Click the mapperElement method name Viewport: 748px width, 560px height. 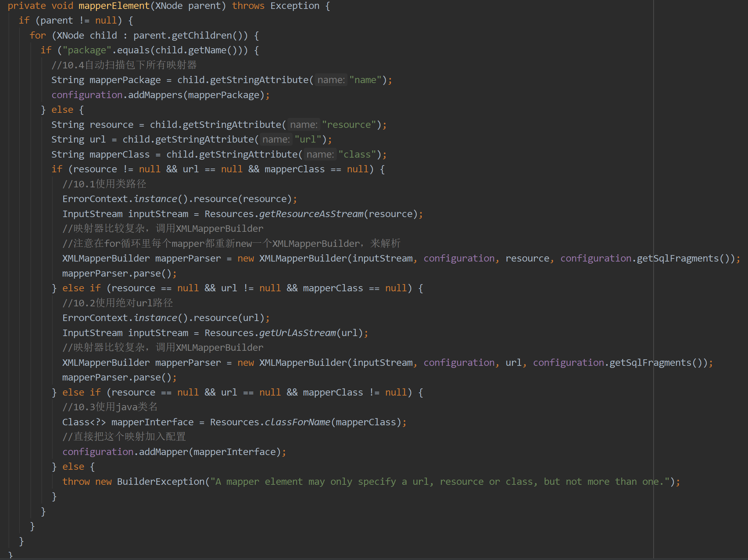coord(114,6)
